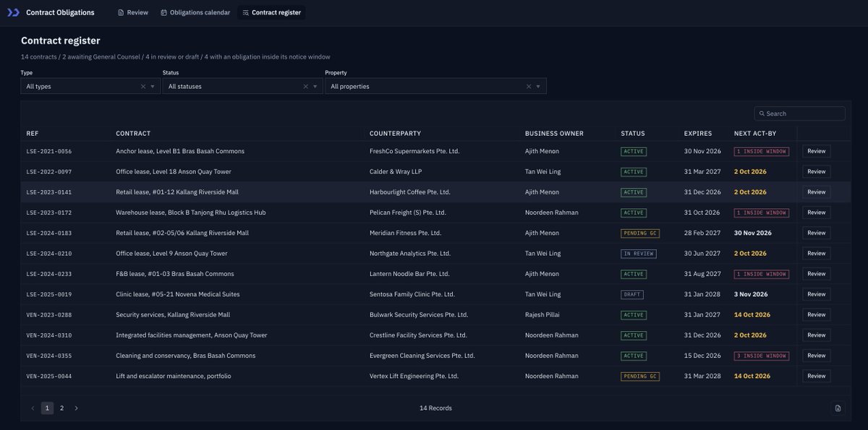Review contract LSE-2021-0056
This screenshot has width=868, height=430.
[x=816, y=151]
